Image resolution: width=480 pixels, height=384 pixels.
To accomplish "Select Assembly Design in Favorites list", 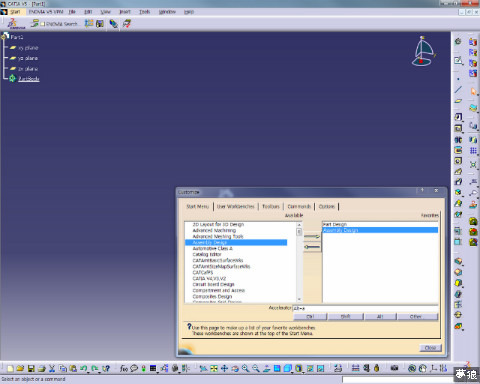I will click(x=380, y=230).
